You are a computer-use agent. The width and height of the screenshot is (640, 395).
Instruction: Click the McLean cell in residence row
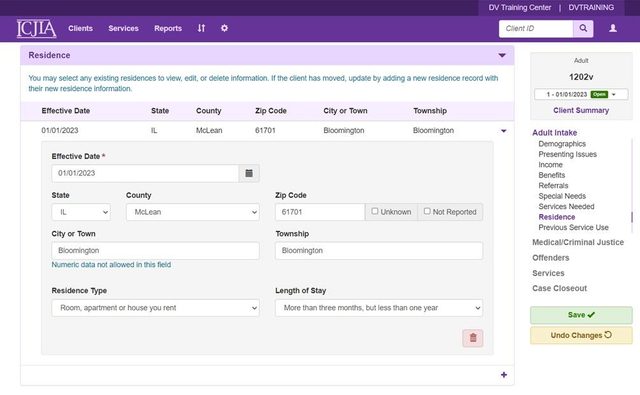pyautogui.click(x=209, y=131)
